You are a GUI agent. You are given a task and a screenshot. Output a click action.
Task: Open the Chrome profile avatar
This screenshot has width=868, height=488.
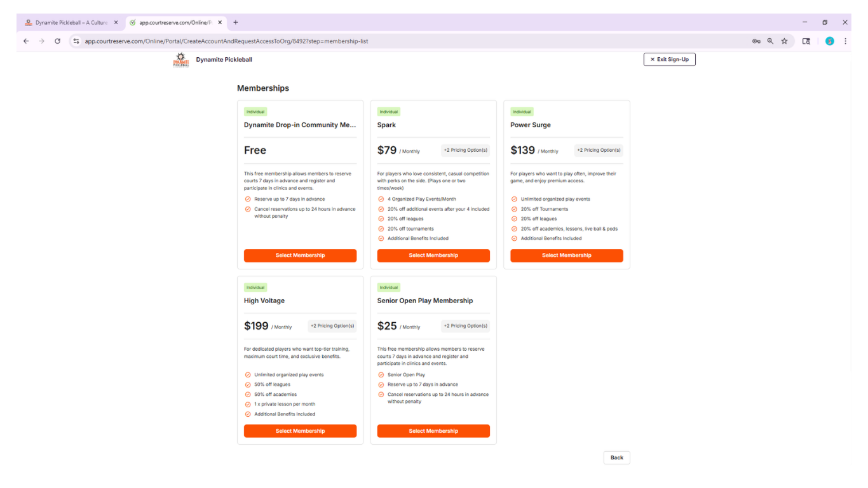point(829,41)
